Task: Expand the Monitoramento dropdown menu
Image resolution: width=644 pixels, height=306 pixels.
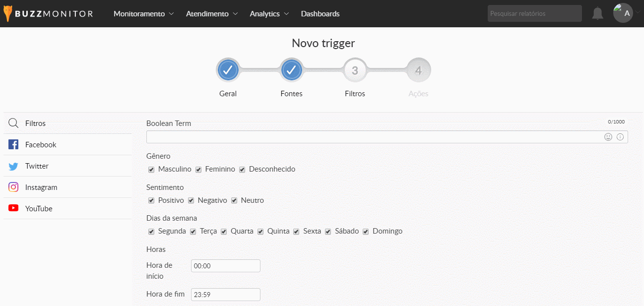Action: 143,14
